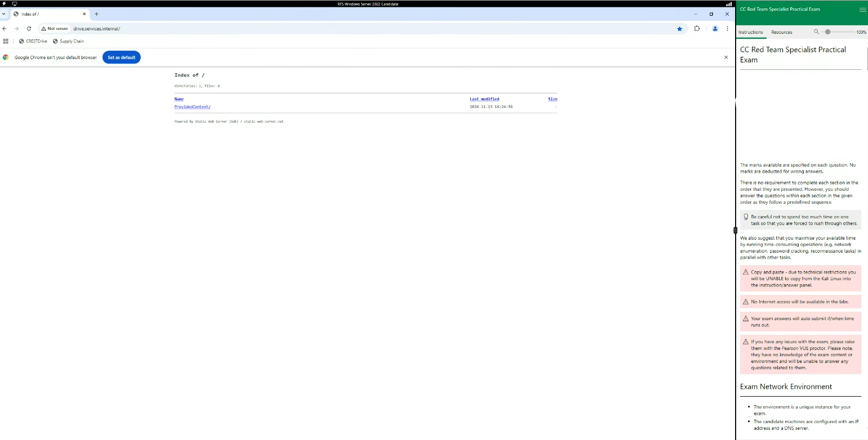Click the panel splitter handle
The width and height of the screenshot is (868, 440).
tap(735, 230)
